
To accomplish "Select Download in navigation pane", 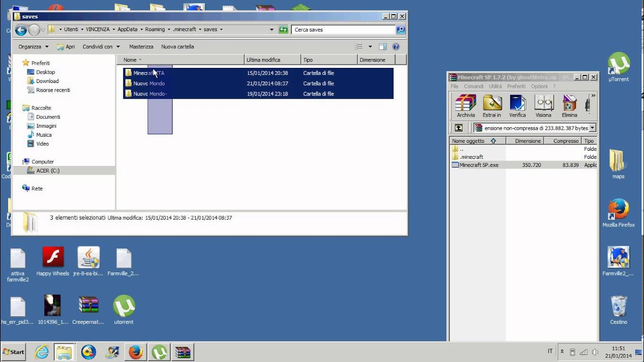I will [x=47, y=81].
